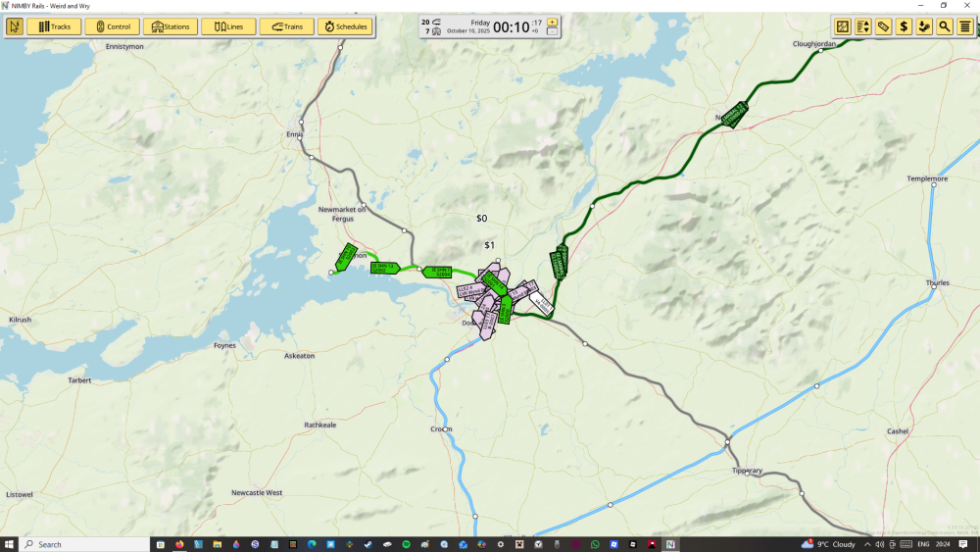Image resolution: width=980 pixels, height=552 pixels.
Task: Open the dollar finances icon
Action: pyautogui.click(x=904, y=26)
